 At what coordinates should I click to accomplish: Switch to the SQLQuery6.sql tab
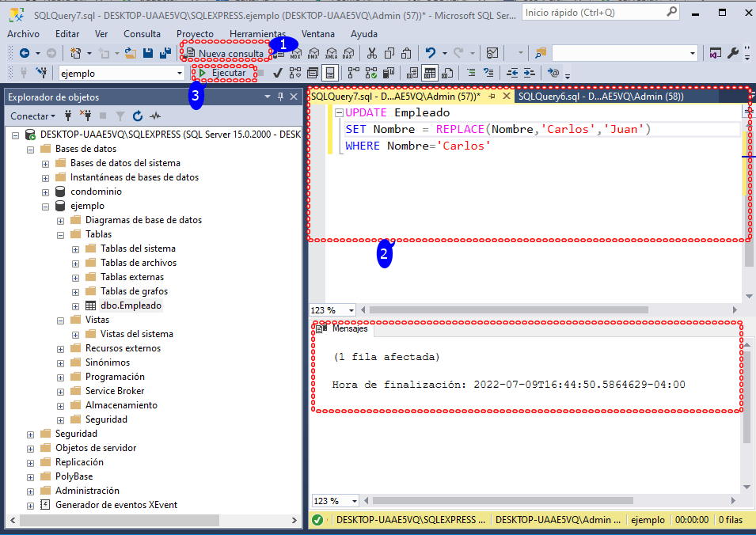coord(590,95)
